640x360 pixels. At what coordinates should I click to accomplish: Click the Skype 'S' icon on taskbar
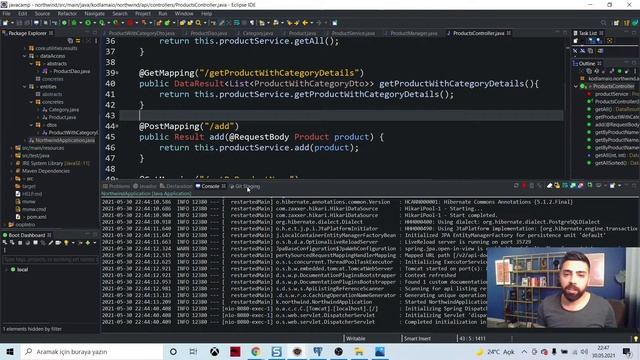(276, 351)
